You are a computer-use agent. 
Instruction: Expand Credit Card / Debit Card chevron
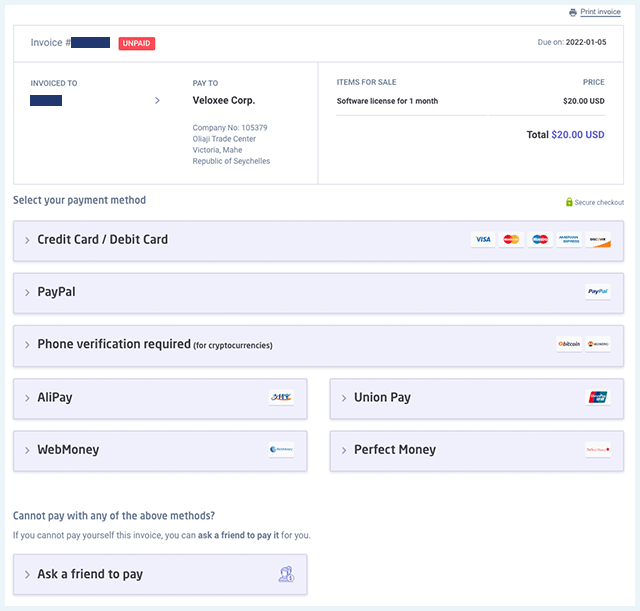[27, 240]
